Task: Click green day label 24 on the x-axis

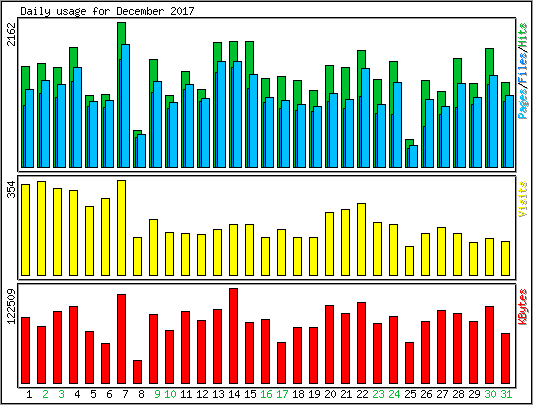Action: [x=394, y=394]
